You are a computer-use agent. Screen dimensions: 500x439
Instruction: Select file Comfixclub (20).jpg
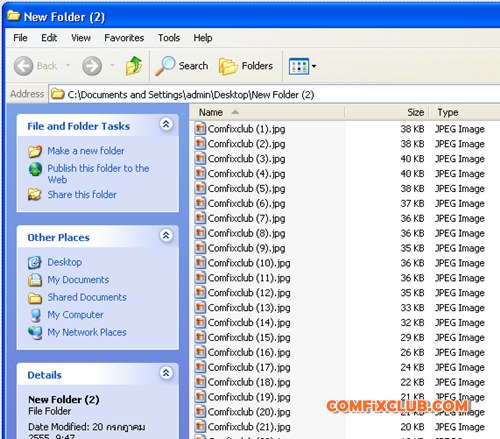pyautogui.click(x=249, y=412)
